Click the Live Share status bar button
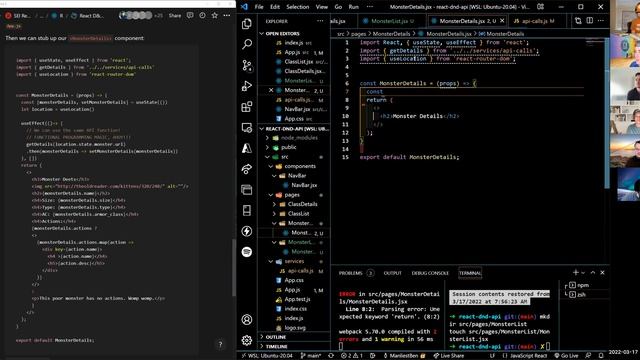The width and height of the screenshot is (640, 360). pyautogui.click(x=449, y=356)
